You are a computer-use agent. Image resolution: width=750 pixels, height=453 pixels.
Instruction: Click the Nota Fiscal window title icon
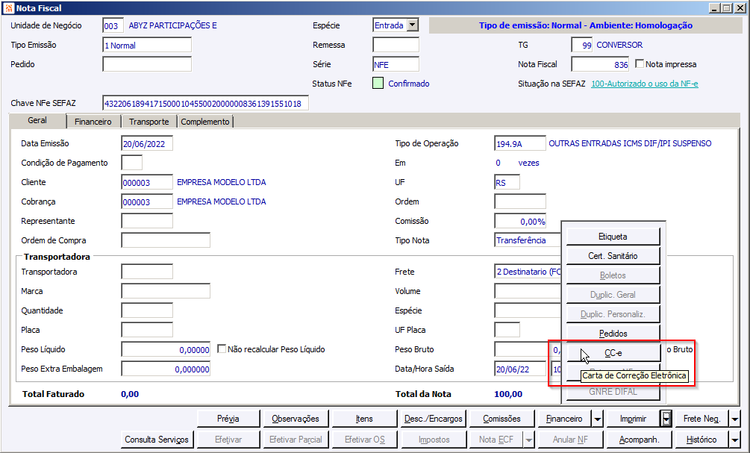coord(8,8)
